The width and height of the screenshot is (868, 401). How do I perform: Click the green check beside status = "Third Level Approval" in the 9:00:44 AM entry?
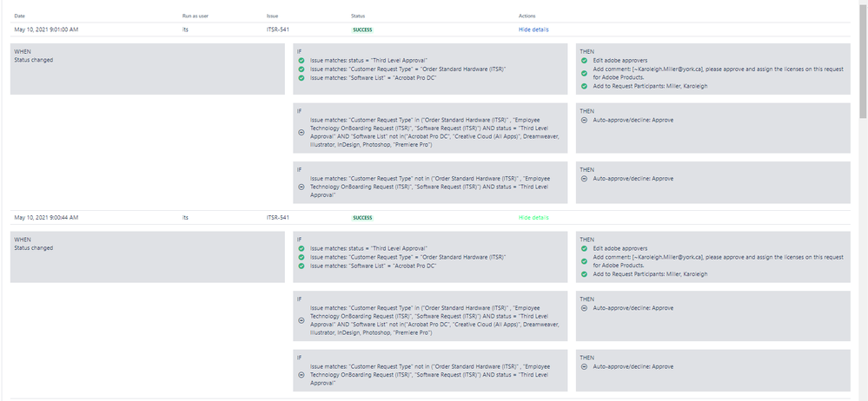coord(301,248)
